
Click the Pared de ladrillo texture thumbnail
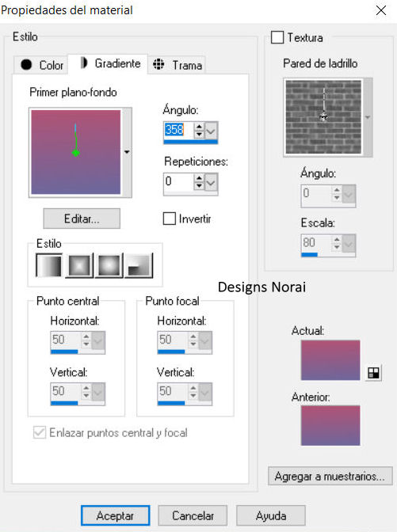coord(323,117)
